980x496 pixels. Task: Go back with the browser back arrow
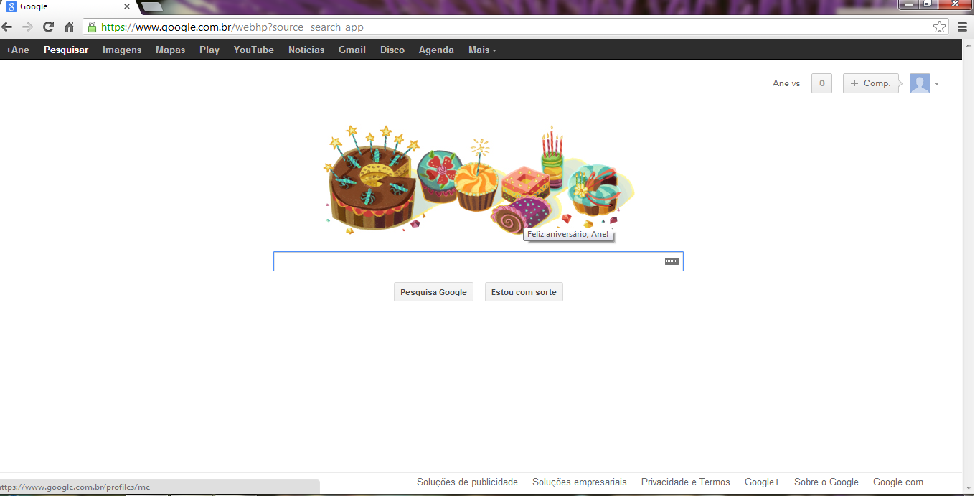[6, 27]
